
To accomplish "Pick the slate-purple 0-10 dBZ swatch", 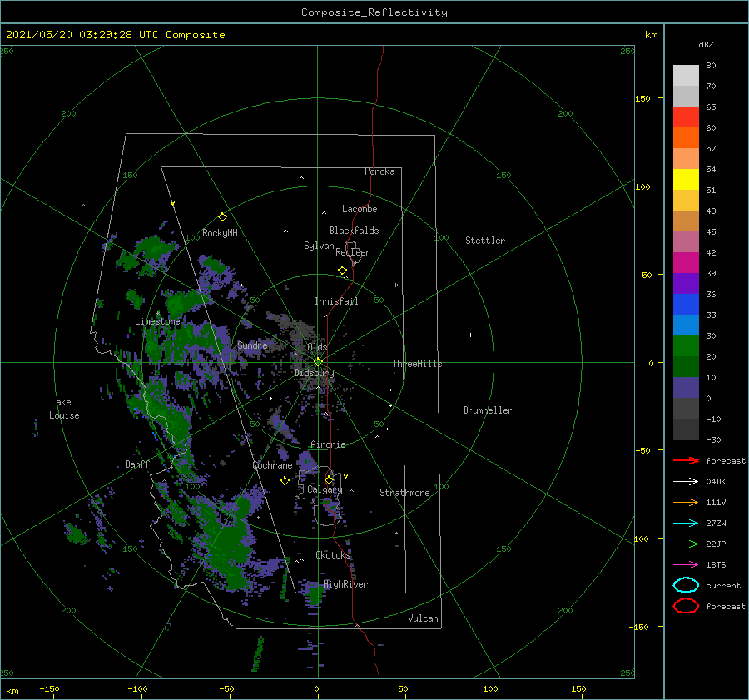I will tap(686, 387).
